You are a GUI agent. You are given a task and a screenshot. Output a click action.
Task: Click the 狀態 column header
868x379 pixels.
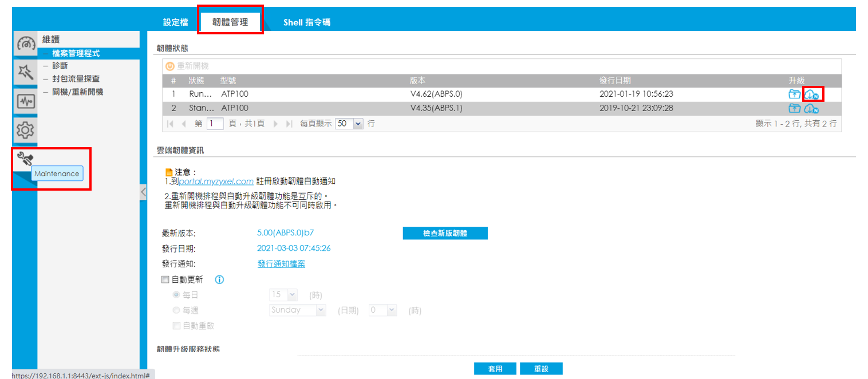pyautogui.click(x=196, y=81)
